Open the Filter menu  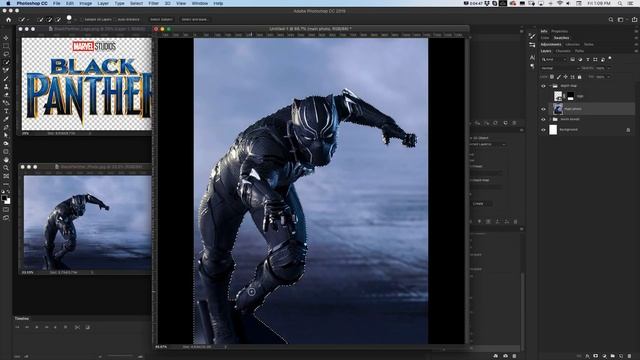tap(153, 3)
